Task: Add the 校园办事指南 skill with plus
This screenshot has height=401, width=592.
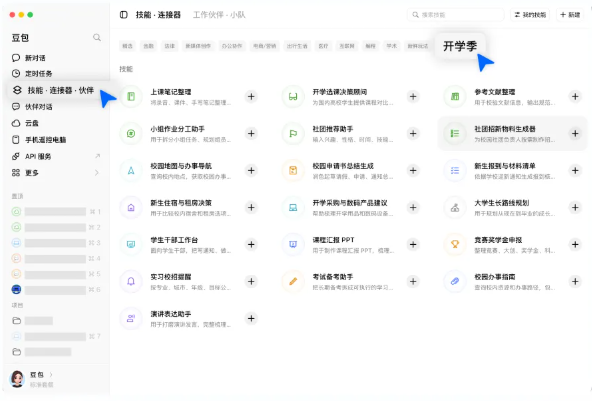Action: click(x=575, y=282)
